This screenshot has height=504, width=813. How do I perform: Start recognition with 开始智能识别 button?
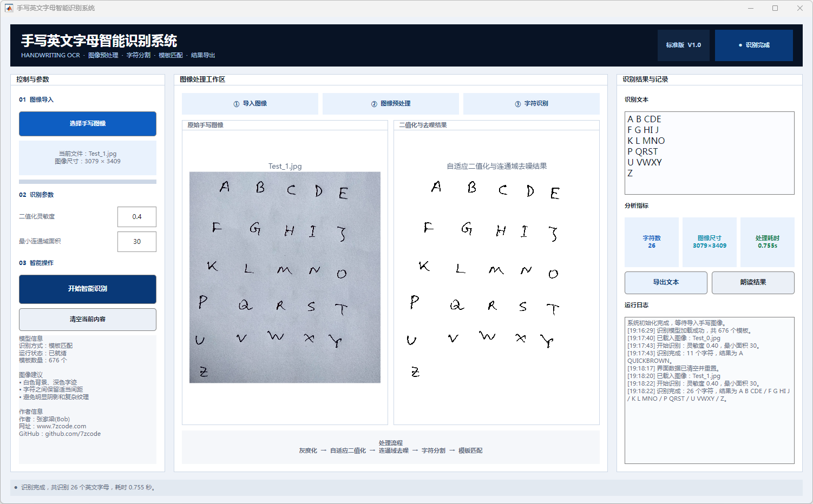(x=88, y=289)
